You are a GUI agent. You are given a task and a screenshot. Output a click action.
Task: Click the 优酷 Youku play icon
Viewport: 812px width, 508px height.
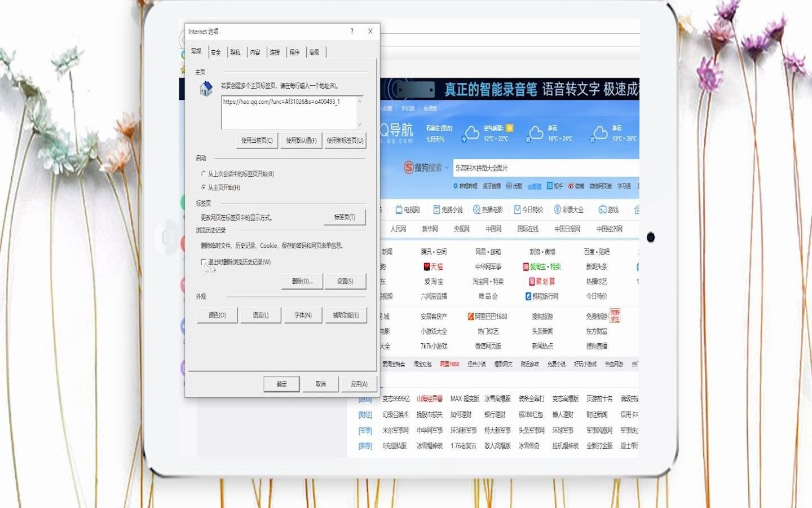(x=509, y=186)
